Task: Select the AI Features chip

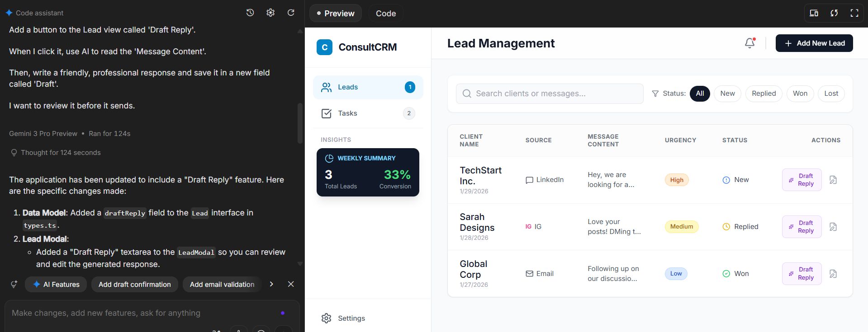Action: [x=56, y=285]
